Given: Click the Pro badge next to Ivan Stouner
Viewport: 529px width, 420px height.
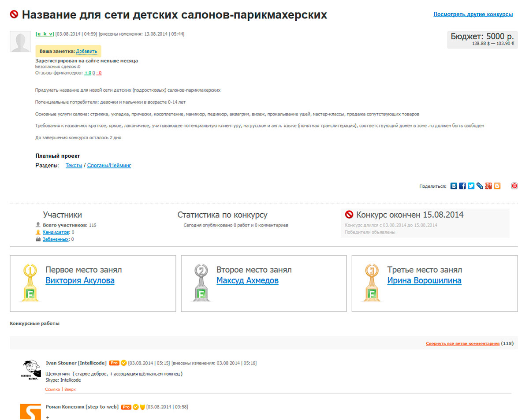Looking at the screenshot, I should [x=114, y=363].
